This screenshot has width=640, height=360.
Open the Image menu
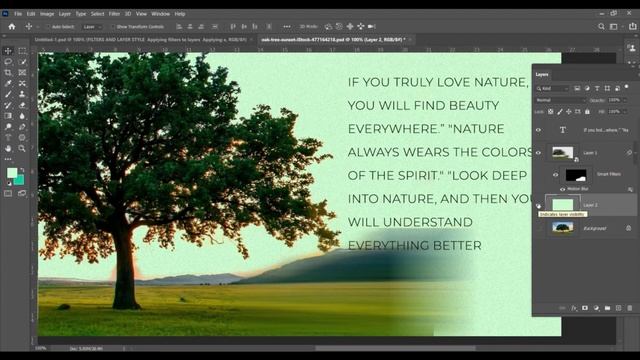47,14
